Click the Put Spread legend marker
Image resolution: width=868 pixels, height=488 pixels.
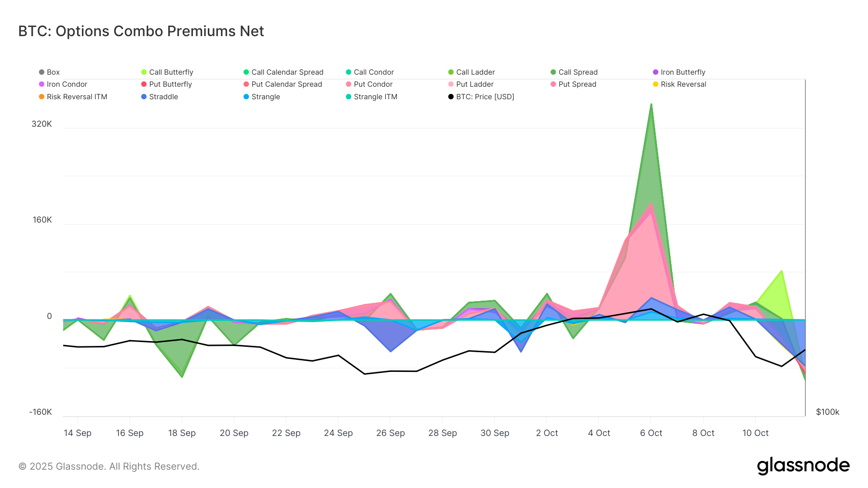pos(553,84)
